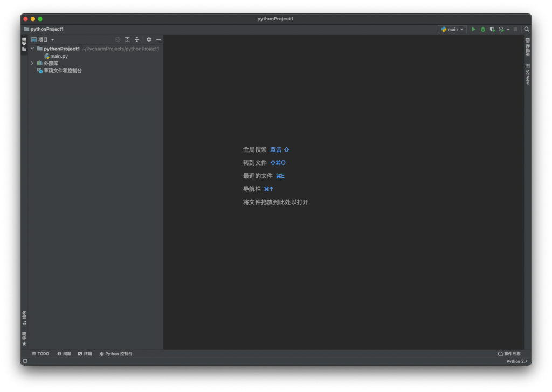The width and height of the screenshot is (552, 392).
Task: Run the main configuration with green play icon
Action: tap(473, 29)
